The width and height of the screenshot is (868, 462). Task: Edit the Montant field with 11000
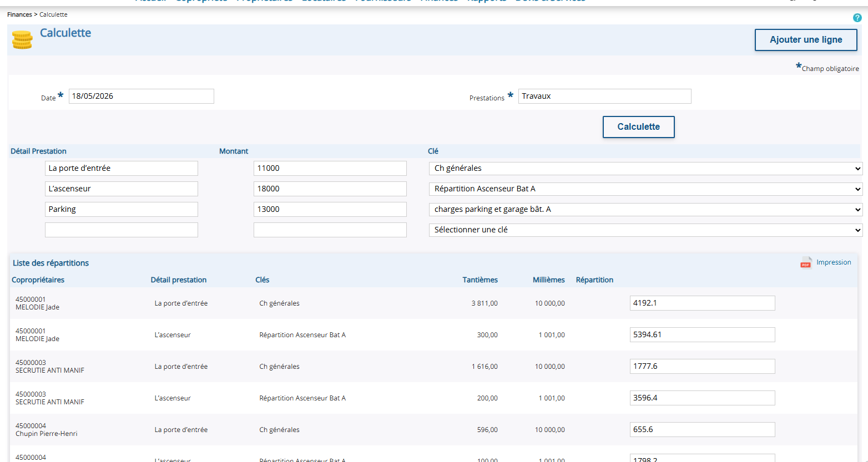[x=330, y=168]
